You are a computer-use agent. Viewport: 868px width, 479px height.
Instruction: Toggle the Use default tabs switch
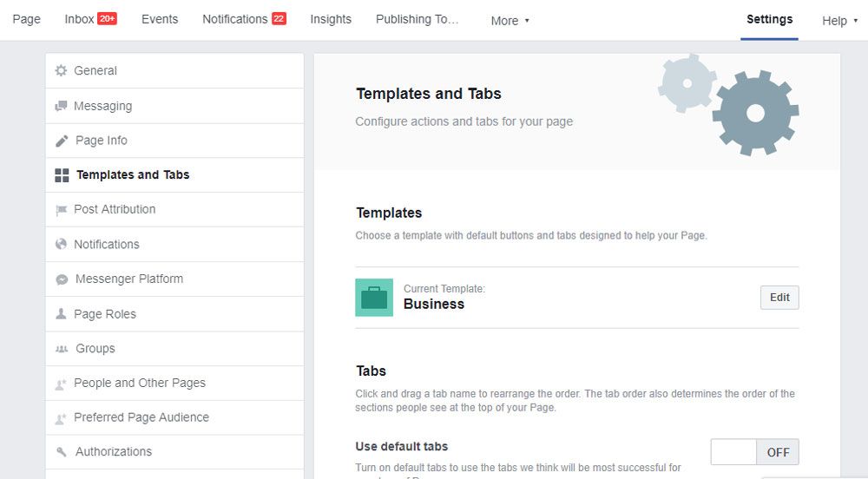(x=754, y=452)
